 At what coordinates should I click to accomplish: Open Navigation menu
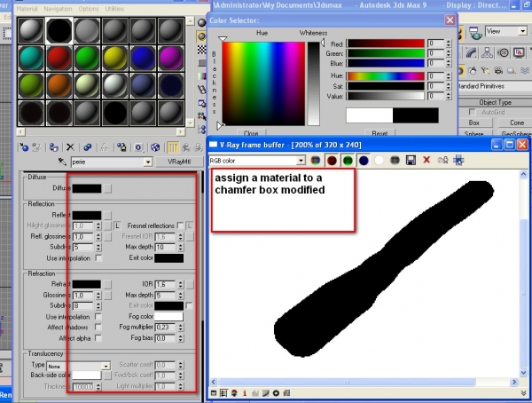[58, 9]
